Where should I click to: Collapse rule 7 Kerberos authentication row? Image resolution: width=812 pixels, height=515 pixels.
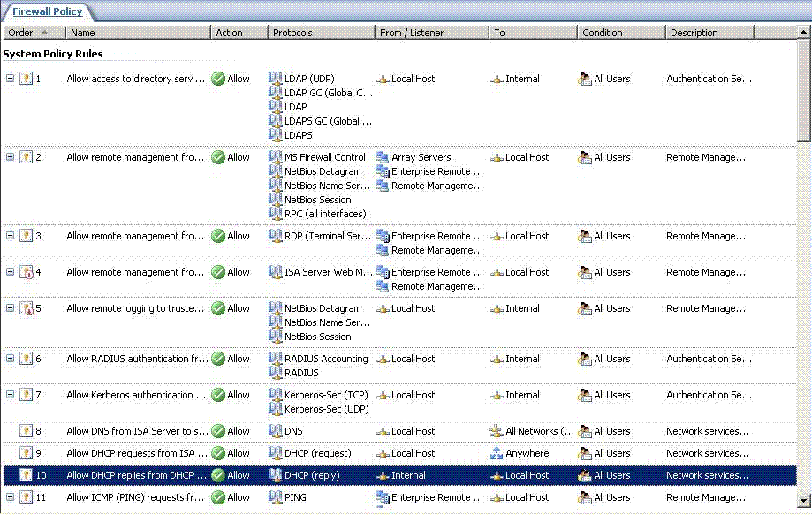10,395
